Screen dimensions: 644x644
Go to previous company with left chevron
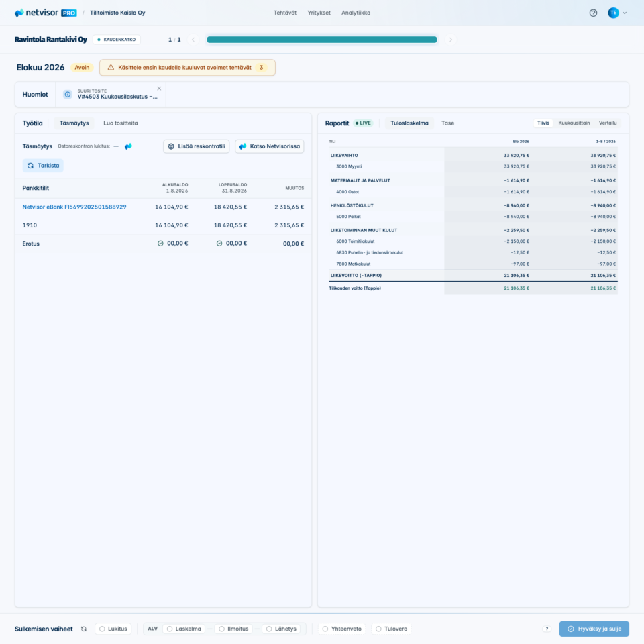[193, 40]
